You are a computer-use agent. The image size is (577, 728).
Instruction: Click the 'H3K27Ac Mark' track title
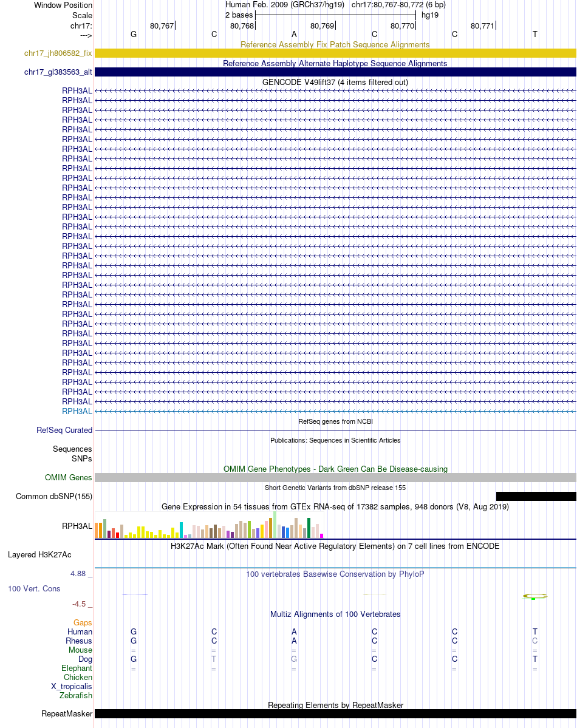335,546
